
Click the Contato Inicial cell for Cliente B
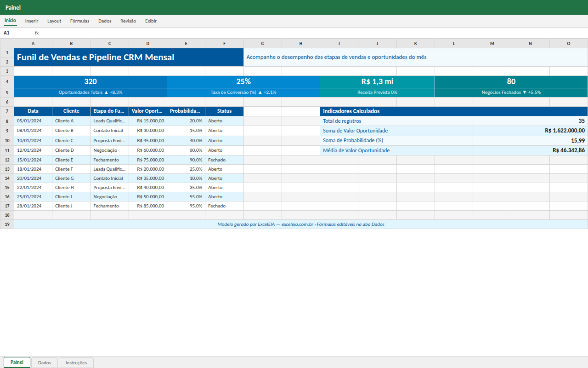coord(109,131)
